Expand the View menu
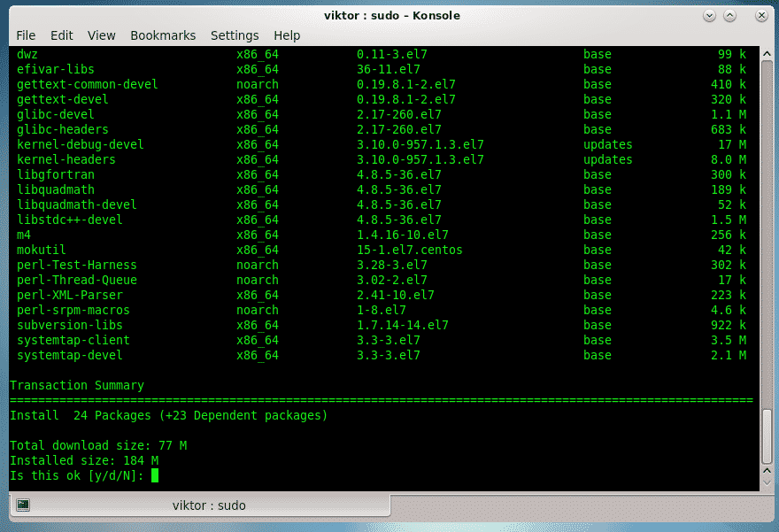This screenshot has height=532, width=779. tap(102, 35)
